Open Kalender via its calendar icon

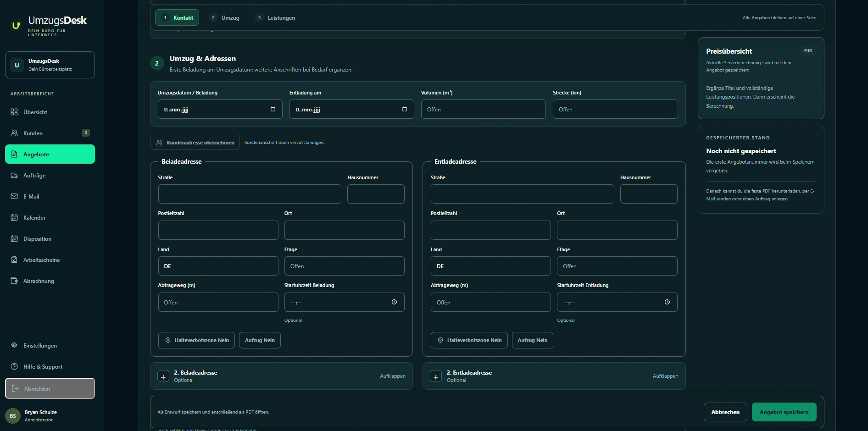14,217
